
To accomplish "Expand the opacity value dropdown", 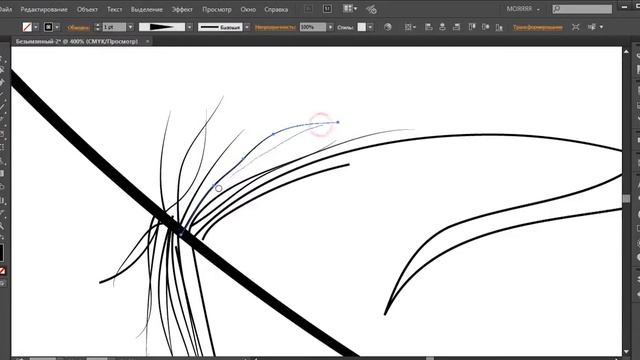I will click(330, 27).
